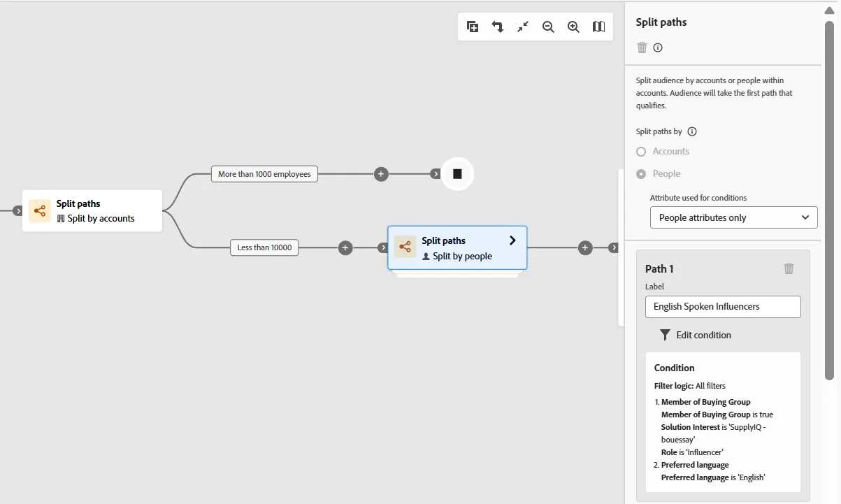Click the fit-to-screen inward arrows icon
Viewport: 841px width, 504px height.
523,27
